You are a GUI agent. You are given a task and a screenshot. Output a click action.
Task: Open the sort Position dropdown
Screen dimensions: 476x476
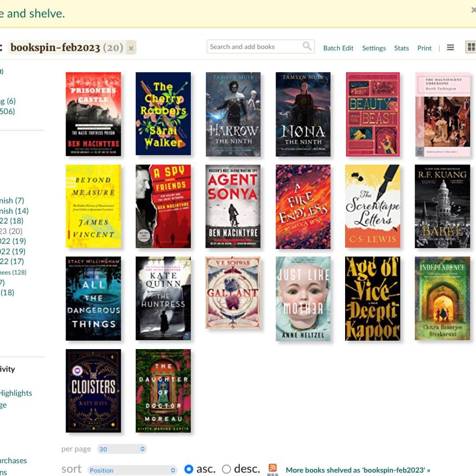(132, 470)
